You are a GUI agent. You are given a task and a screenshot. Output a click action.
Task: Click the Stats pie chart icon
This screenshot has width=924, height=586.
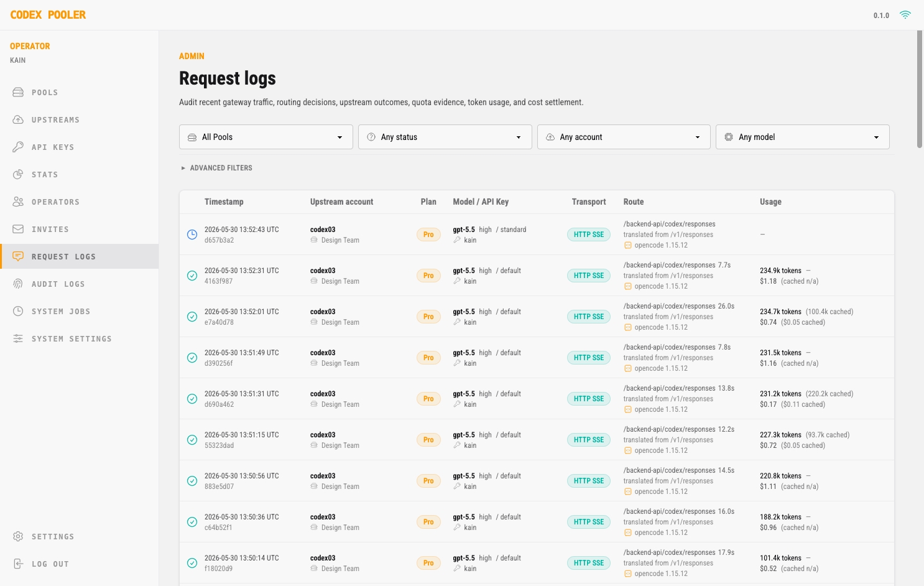pyautogui.click(x=18, y=174)
